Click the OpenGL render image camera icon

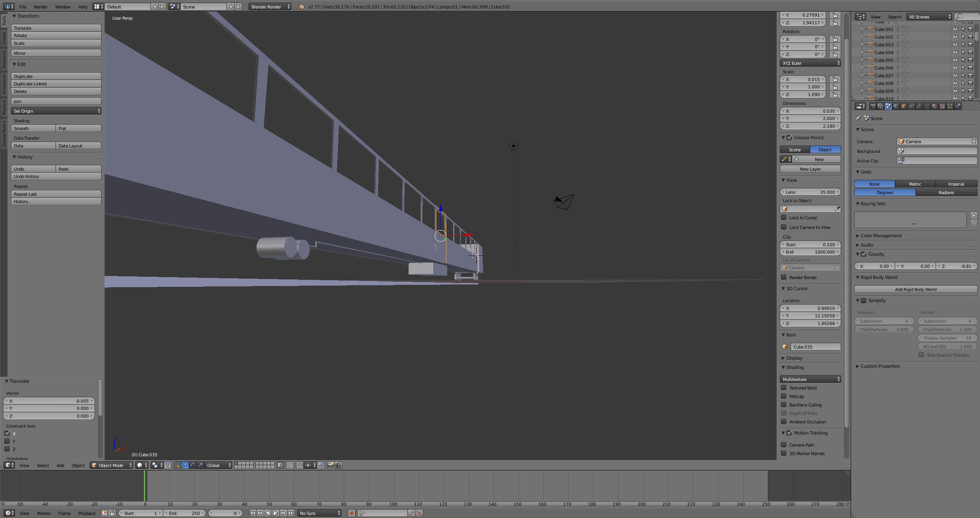[x=330, y=465]
